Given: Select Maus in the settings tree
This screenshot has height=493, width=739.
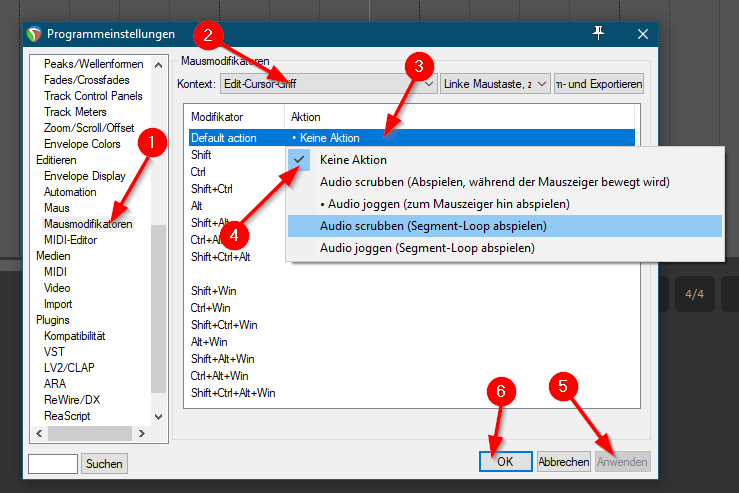Looking at the screenshot, I should (x=57, y=208).
